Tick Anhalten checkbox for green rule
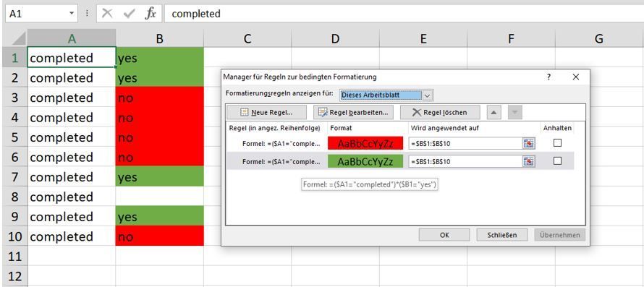 tap(557, 161)
